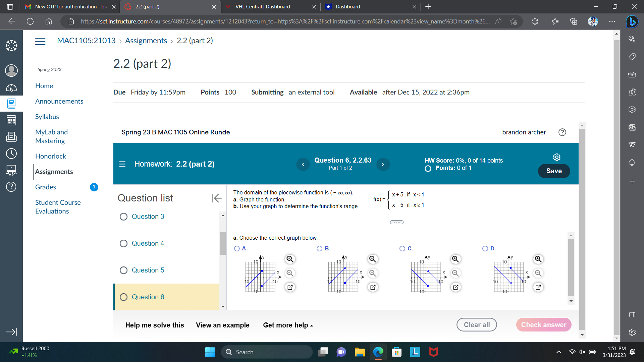The height and width of the screenshot is (362, 644).
Task: Click the Windows Search box
Action: click(x=267, y=352)
